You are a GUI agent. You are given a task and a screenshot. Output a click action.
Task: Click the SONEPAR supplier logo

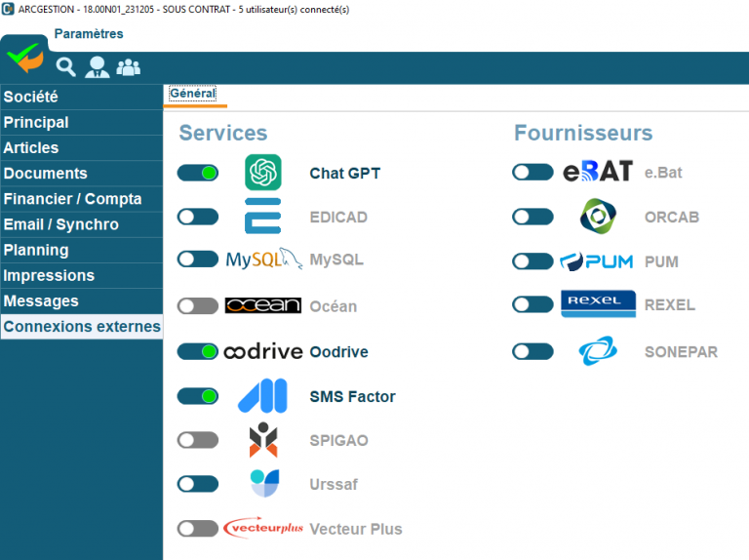click(x=597, y=351)
